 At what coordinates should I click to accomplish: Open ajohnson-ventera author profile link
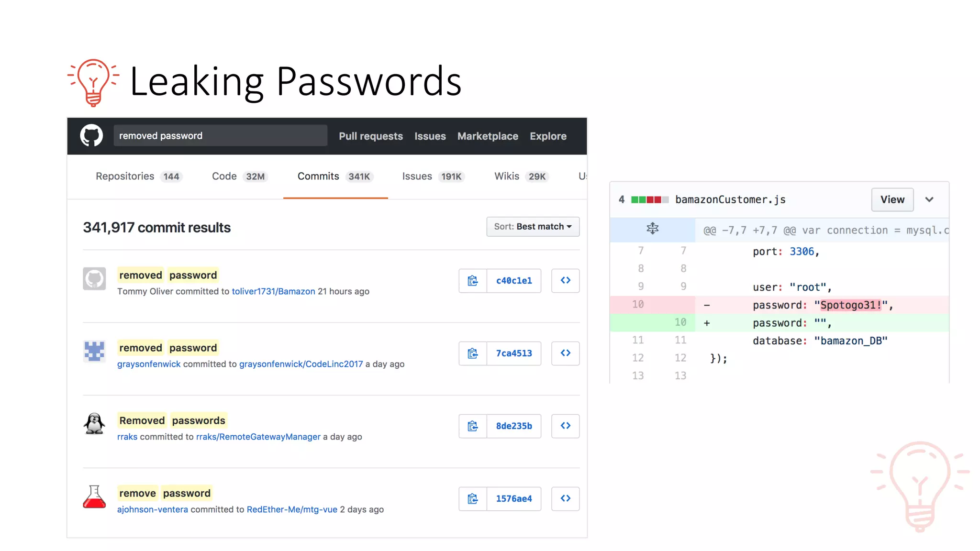[x=153, y=510]
